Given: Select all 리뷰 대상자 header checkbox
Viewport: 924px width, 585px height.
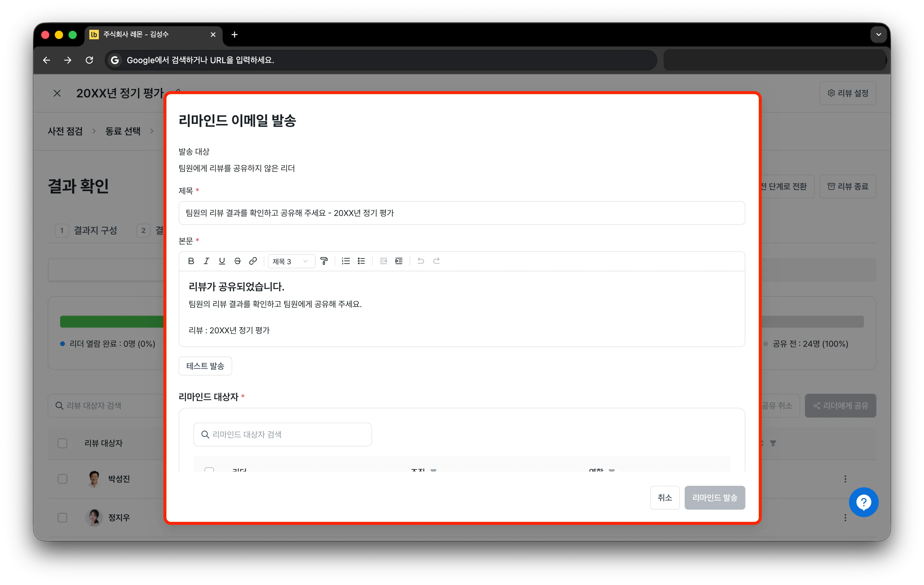Looking at the screenshot, I should pos(62,443).
